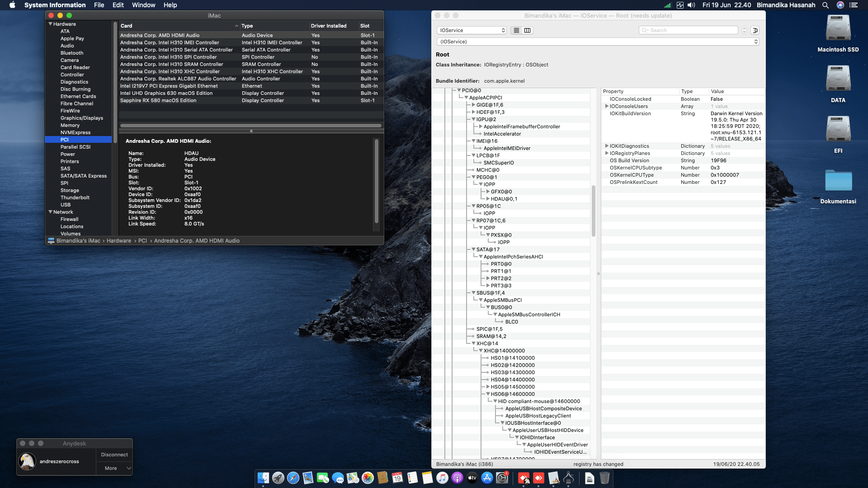Open the File menu
The image size is (868, 488).
99,5
